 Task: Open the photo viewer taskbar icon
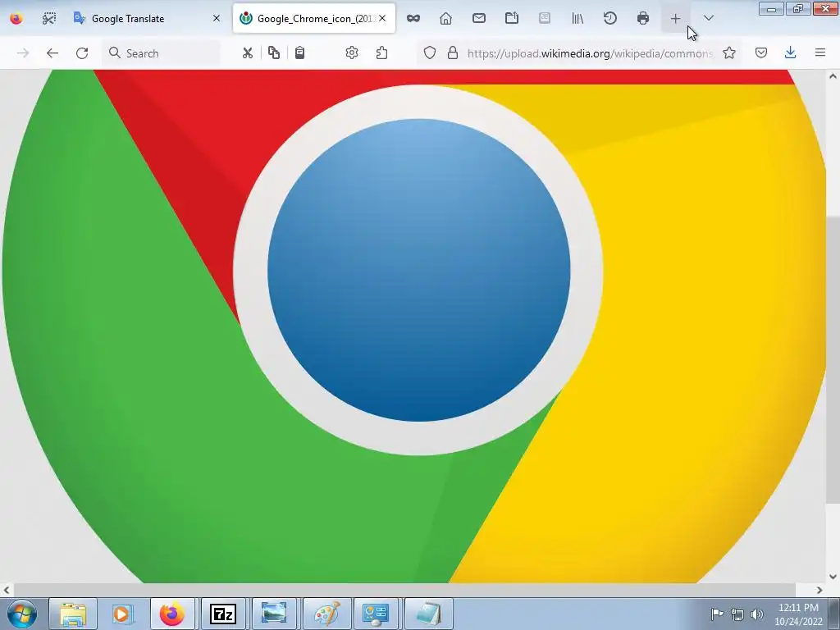(274, 614)
